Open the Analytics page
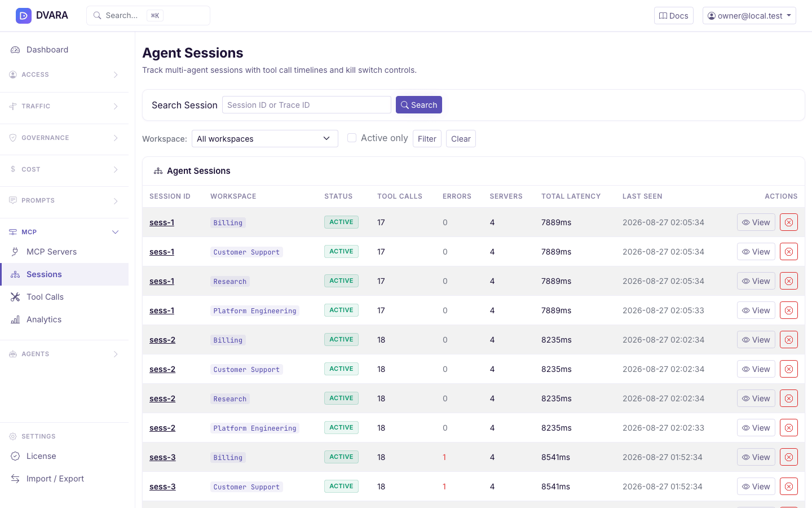 [64, 319]
